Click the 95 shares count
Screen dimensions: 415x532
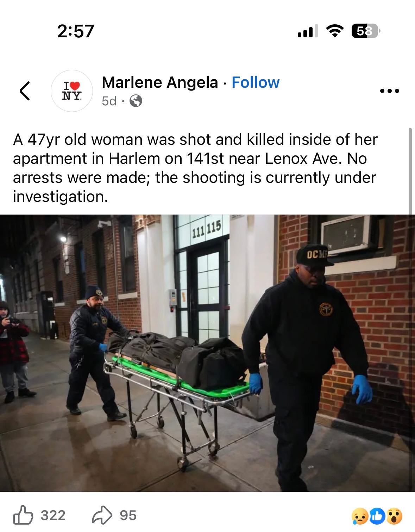pos(128,515)
